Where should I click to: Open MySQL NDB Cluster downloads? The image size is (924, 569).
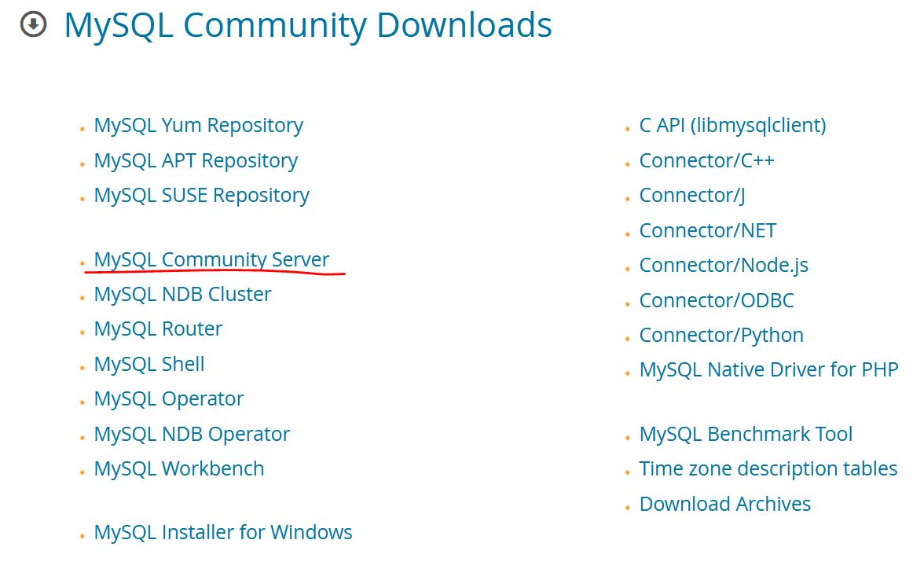click(x=182, y=294)
